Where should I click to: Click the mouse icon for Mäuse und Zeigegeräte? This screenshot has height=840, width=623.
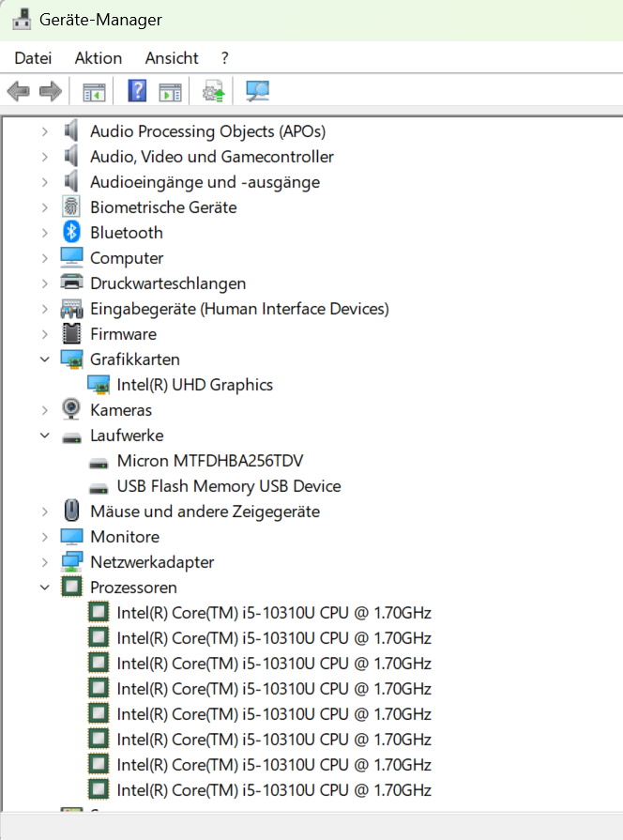71,510
